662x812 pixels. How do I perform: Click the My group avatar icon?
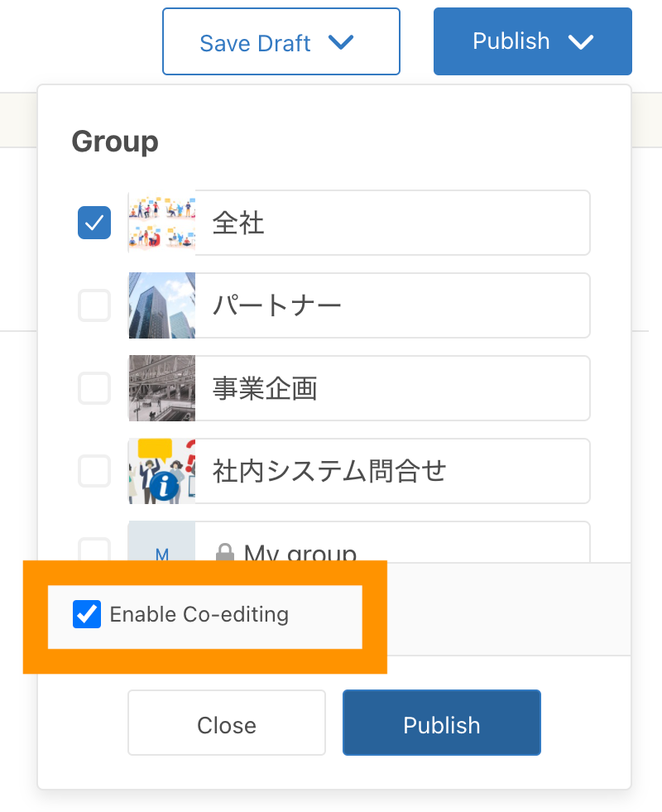[x=162, y=547]
